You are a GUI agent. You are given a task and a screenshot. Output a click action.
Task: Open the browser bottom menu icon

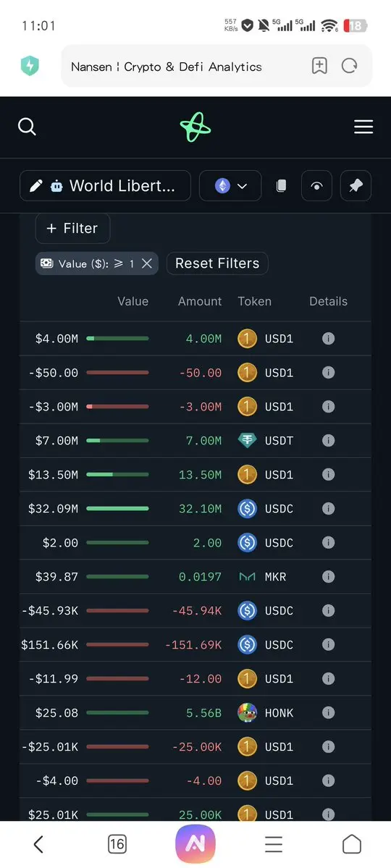click(274, 844)
